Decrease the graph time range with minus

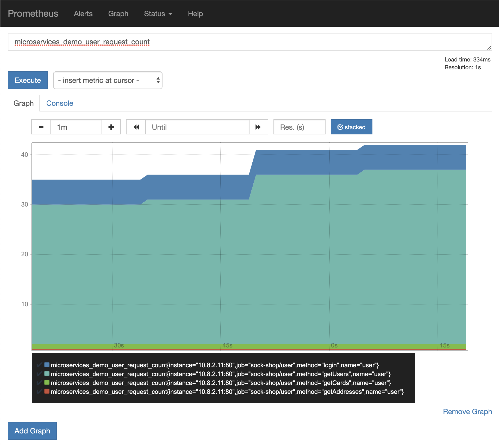[x=41, y=127]
